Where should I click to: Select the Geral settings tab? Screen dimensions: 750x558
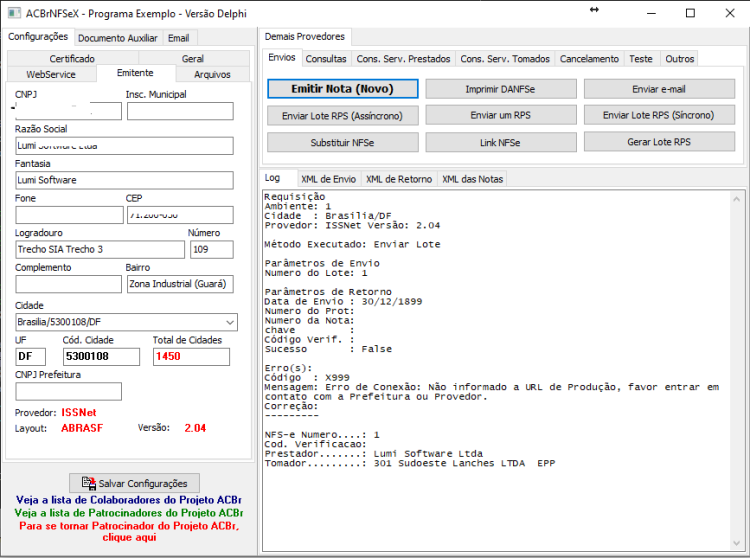pos(193,58)
